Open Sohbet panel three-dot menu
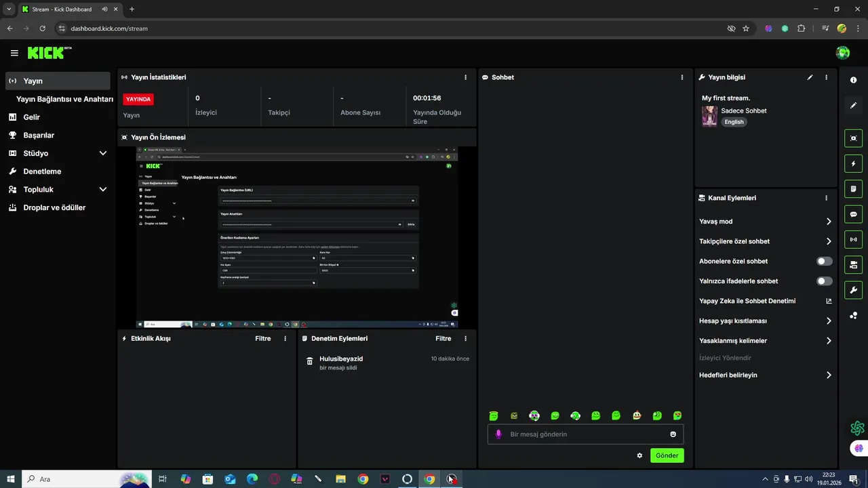Screen dimensions: 868x488 (682, 77)
